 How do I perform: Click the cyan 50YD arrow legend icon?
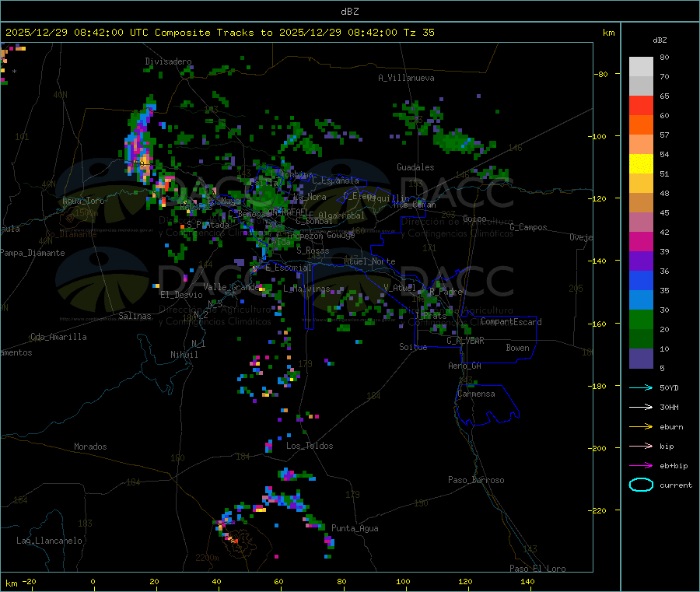pos(641,387)
